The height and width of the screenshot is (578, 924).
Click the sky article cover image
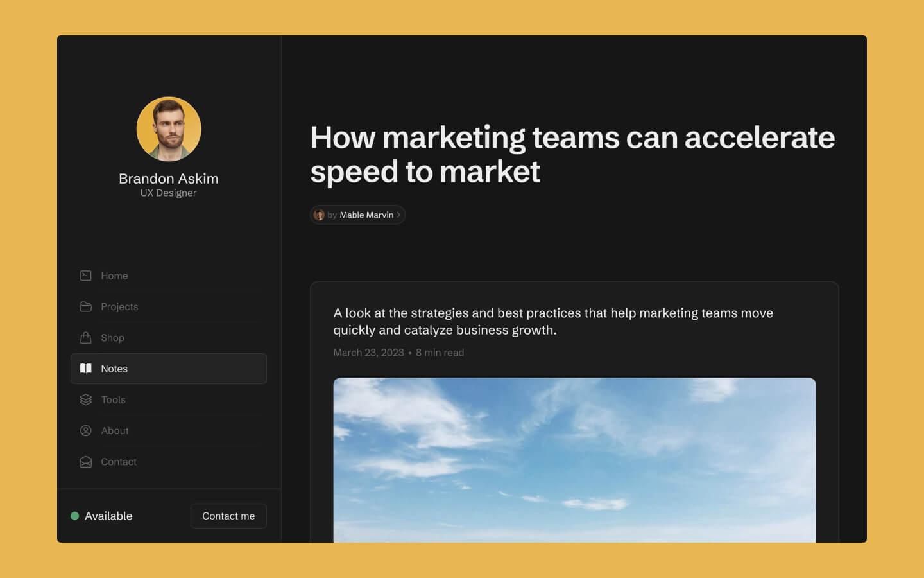(x=574, y=460)
